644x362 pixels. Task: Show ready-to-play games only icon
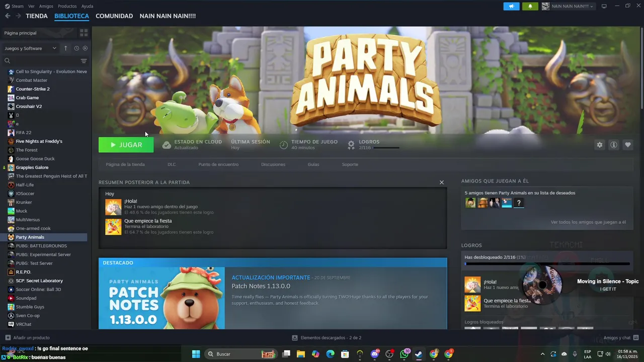pyautogui.click(x=85, y=48)
